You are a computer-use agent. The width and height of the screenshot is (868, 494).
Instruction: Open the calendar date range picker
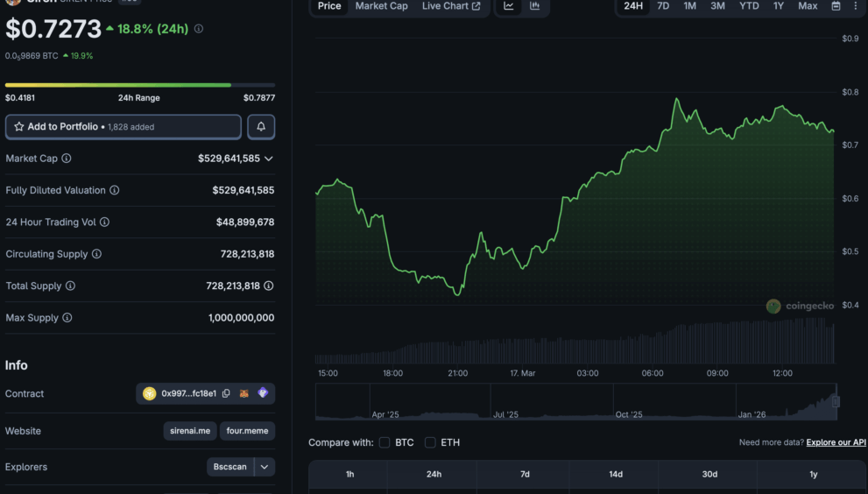coord(836,6)
